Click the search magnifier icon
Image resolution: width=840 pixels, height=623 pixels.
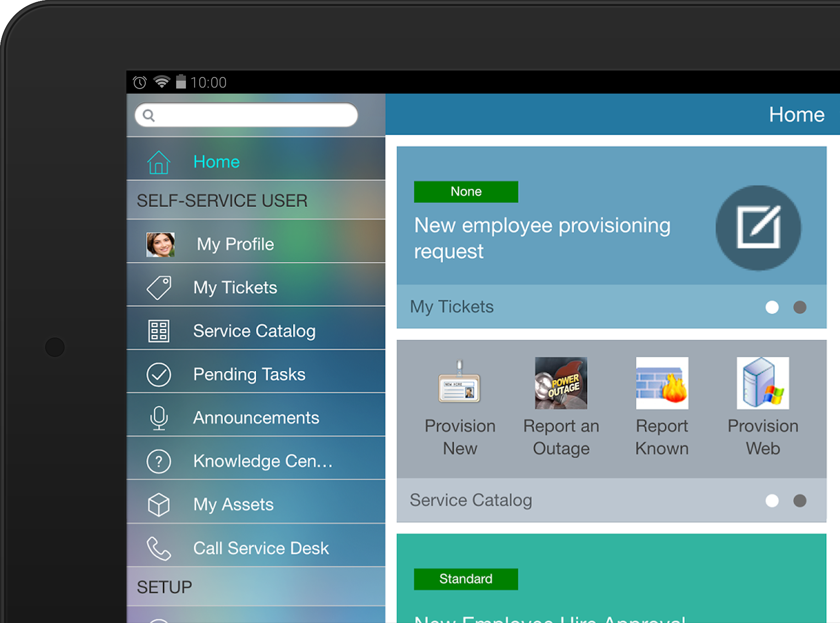pos(148,115)
